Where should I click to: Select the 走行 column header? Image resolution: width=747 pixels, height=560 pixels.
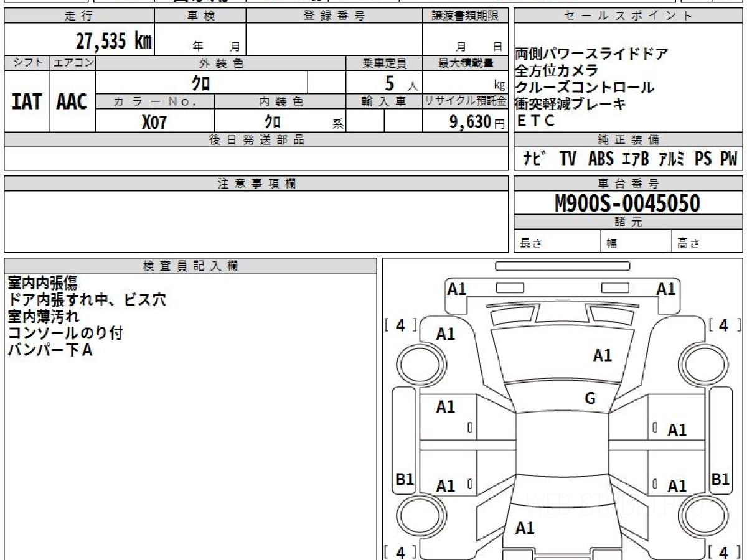[78, 16]
